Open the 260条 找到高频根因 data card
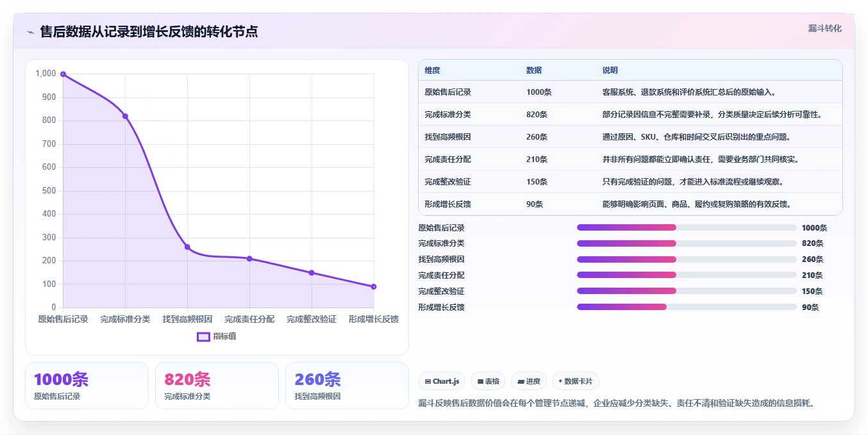868x435 pixels. (347, 386)
